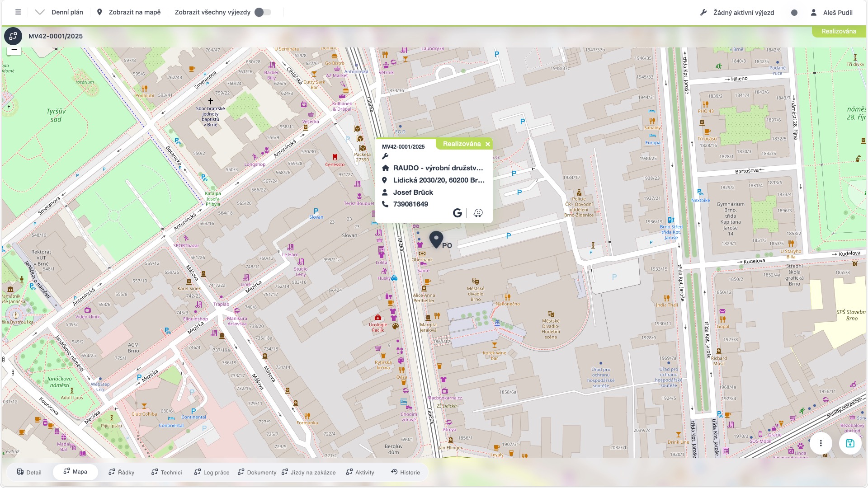Open Google navigation from popup
This screenshot has width=868, height=488.
[x=458, y=213]
